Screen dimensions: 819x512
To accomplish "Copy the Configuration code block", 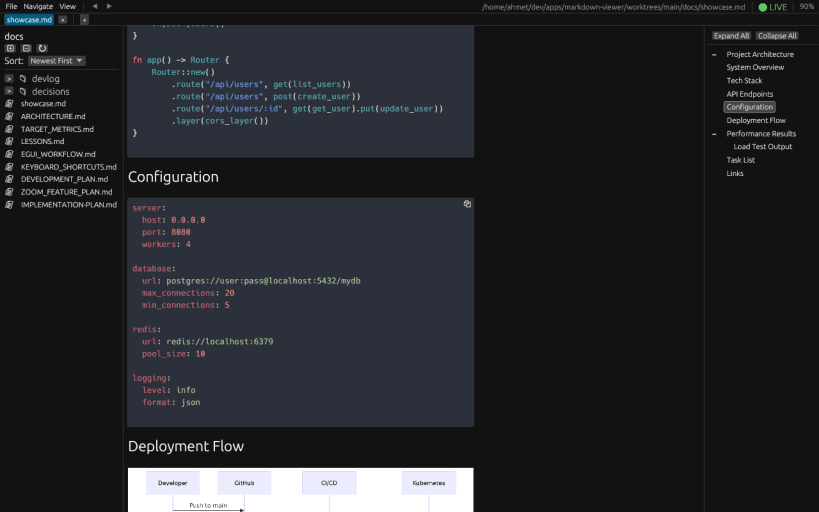I will click(467, 204).
